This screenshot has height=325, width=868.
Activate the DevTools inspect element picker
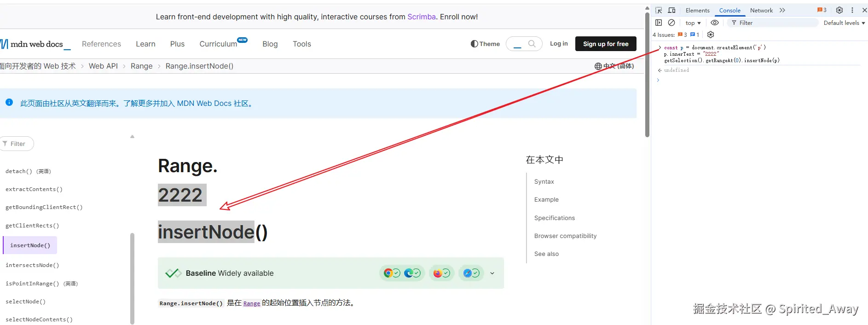(659, 10)
